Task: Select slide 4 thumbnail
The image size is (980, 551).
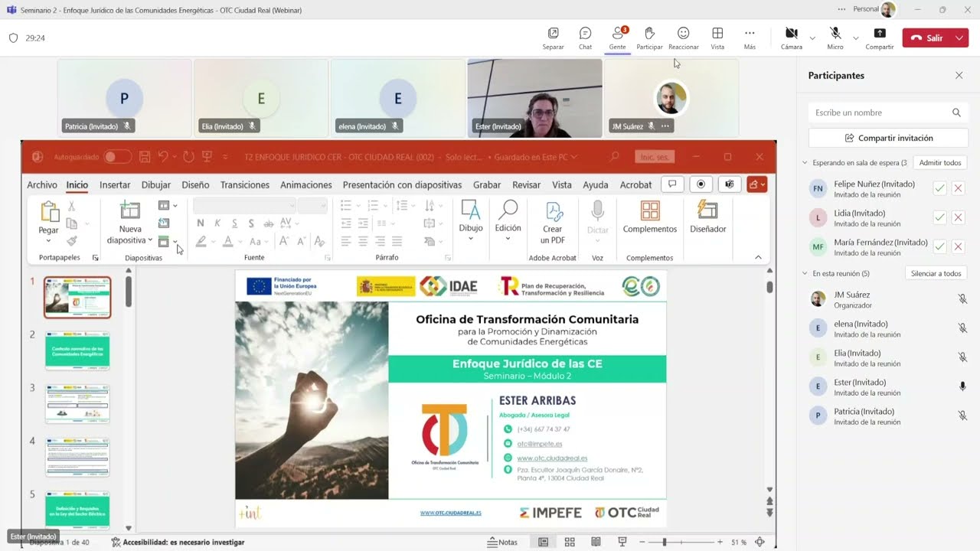Action: coord(77,457)
